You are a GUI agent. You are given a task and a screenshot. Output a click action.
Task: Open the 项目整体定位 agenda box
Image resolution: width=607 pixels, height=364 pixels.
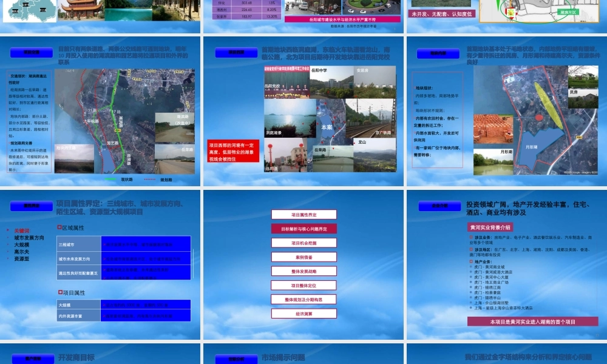click(x=304, y=286)
